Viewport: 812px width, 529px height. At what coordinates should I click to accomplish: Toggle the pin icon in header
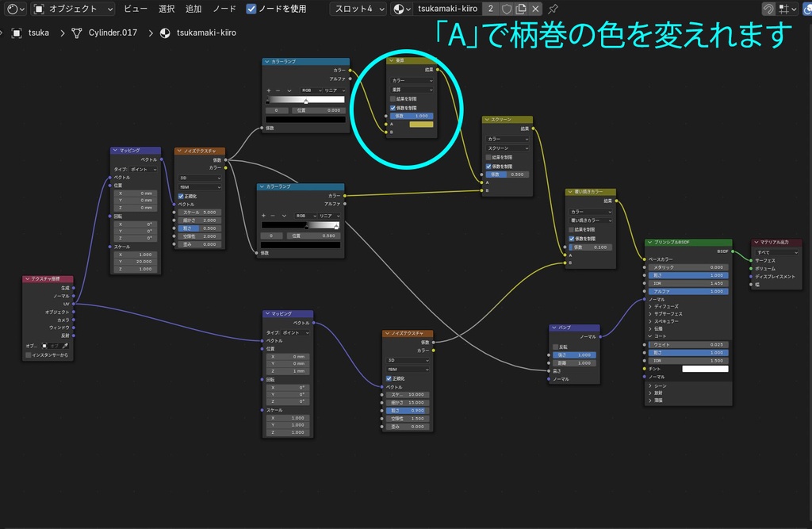(x=553, y=9)
